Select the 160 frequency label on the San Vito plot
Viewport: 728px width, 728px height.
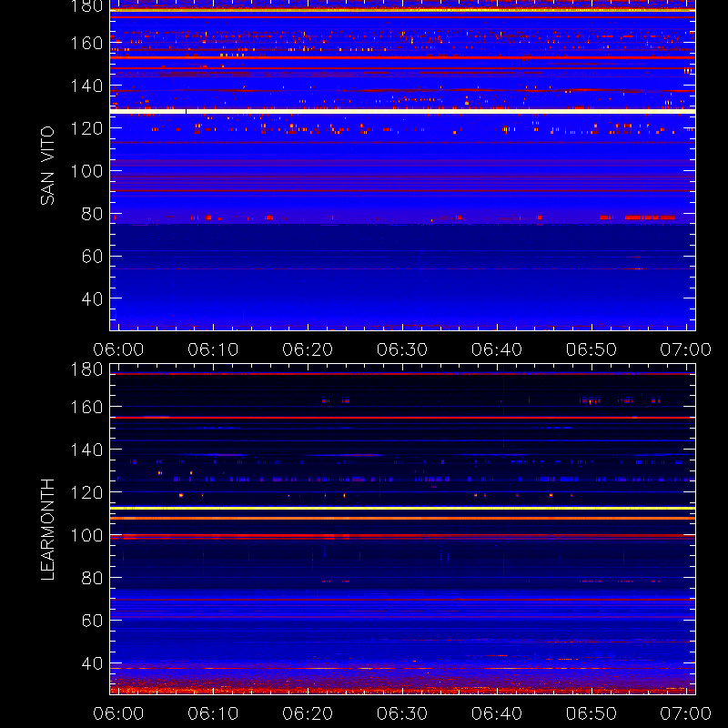[x=86, y=43]
